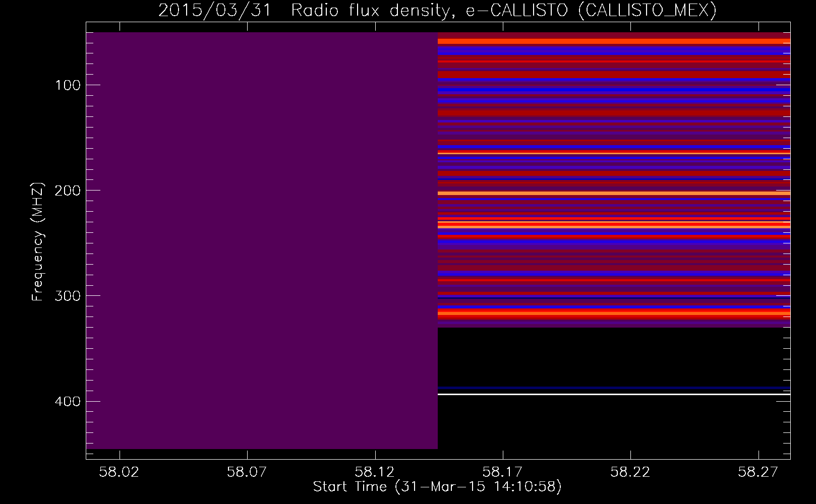The image size is (816, 504).
Task: Click the 58.02 time tick label
Action: point(119,472)
